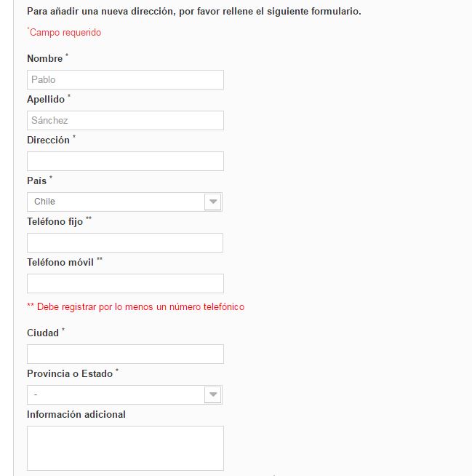Viewport: 472px width, 476px height.
Task: Open the Provincia o Estado combo box
Action: point(124,394)
